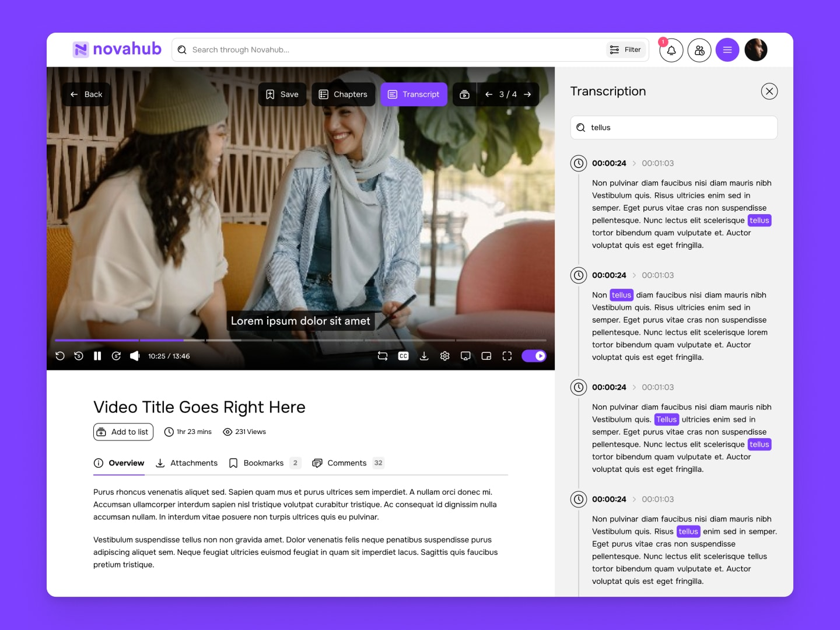Jump to first entry's 00:00:24 timestamp
840x630 pixels.
[x=609, y=163]
